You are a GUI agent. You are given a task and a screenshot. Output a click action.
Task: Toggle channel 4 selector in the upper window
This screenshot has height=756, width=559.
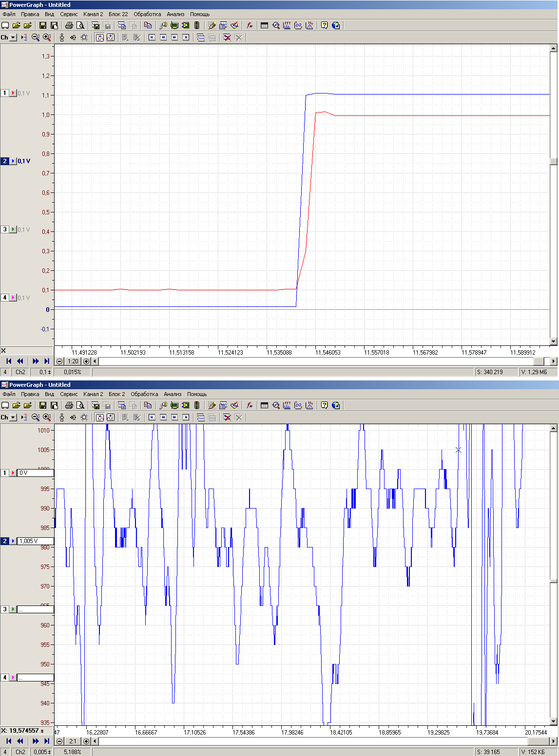[5, 298]
